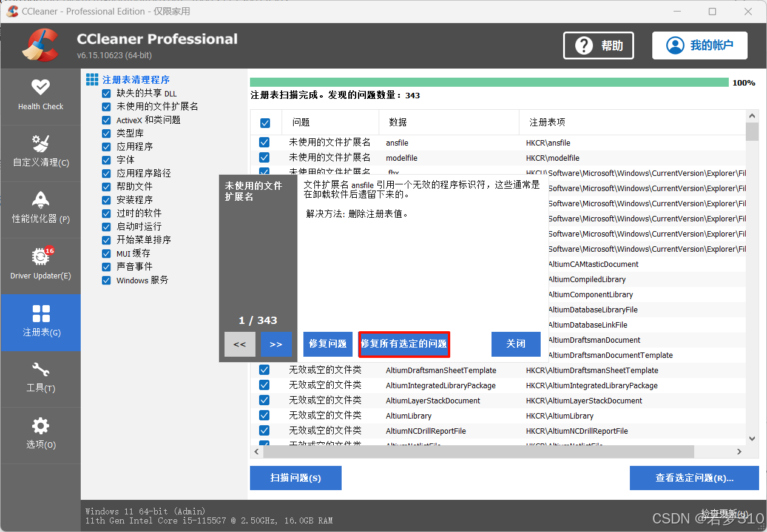This screenshot has height=532, width=767.
Task: Toggle 未使用的文件扩展名 category checkbox
Action: pos(106,107)
